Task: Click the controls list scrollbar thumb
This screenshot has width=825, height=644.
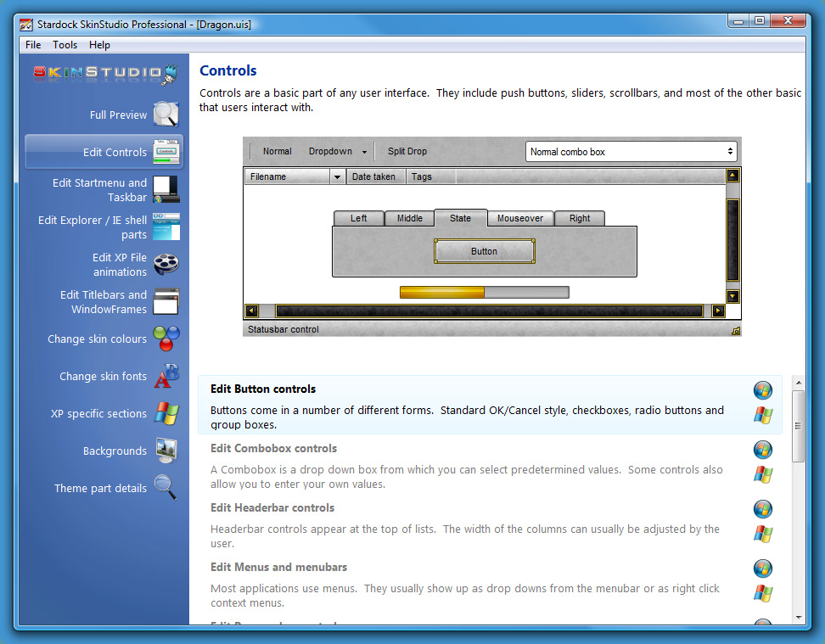Action: [x=798, y=426]
